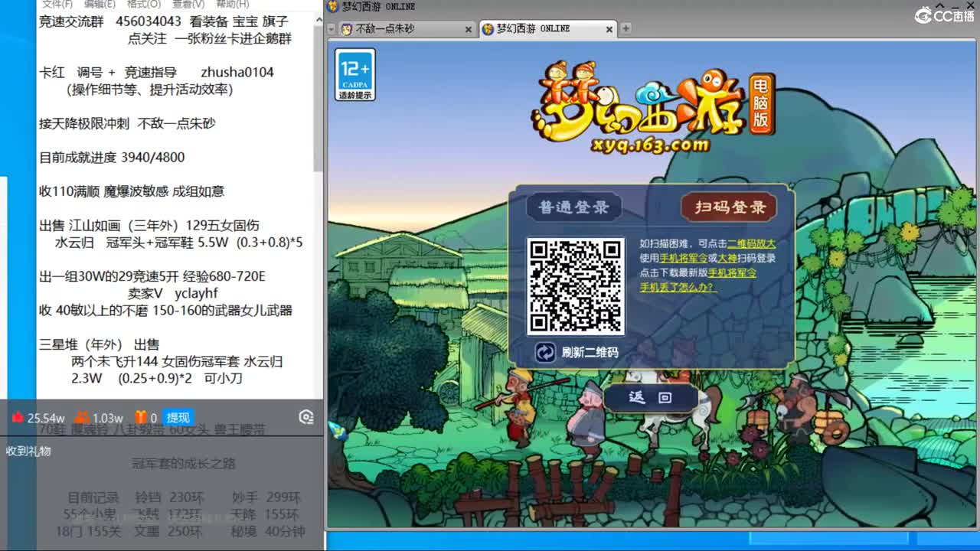Click the 接天降极限冲刺 不敌一点朱砂 line
This screenshot has width=980, height=551.
tap(127, 122)
